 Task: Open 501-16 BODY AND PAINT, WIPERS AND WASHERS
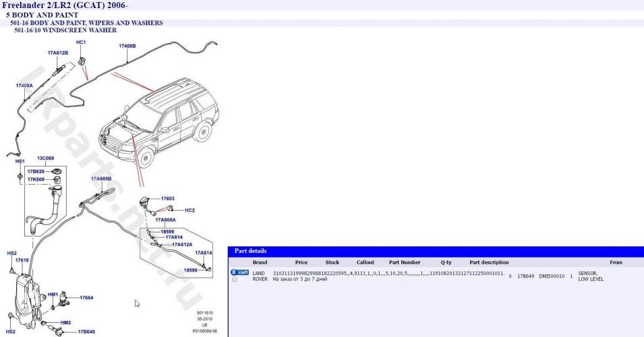coord(86,23)
